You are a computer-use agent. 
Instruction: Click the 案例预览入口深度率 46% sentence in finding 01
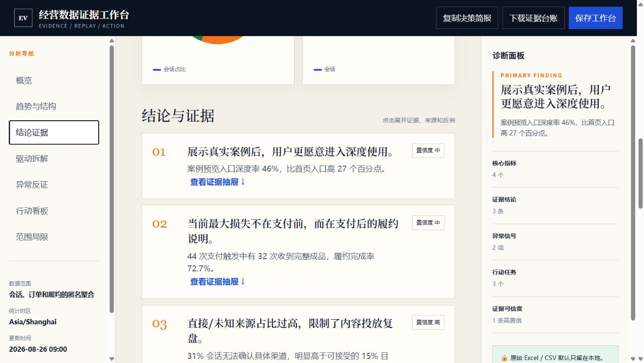click(x=286, y=169)
